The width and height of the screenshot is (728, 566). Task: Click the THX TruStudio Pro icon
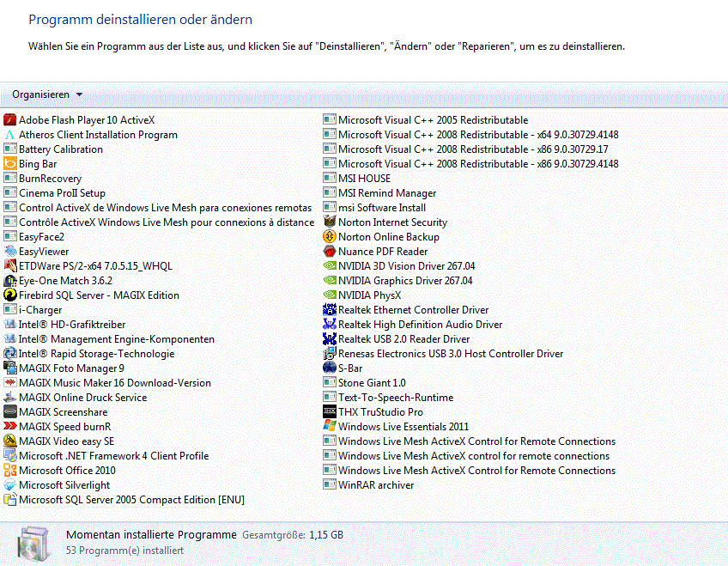[329, 412]
